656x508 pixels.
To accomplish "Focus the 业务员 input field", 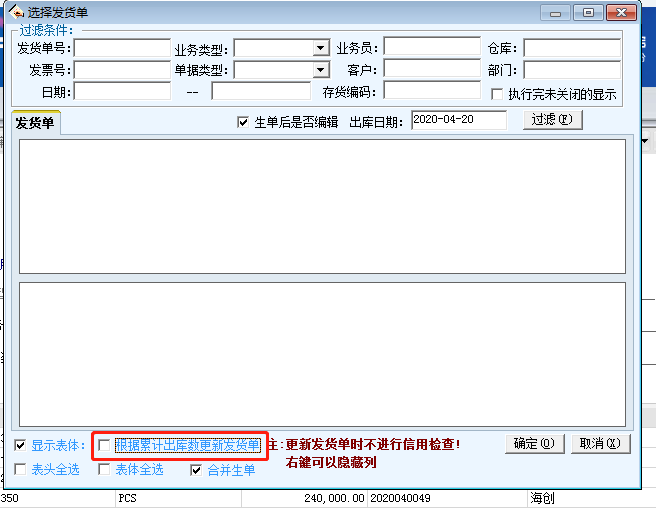I will 432,46.
